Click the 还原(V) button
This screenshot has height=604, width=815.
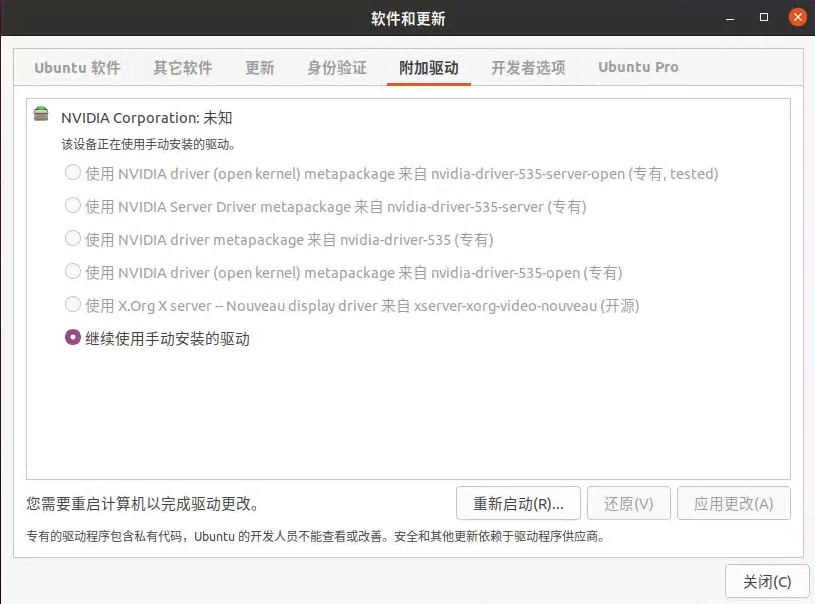coord(629,504)
